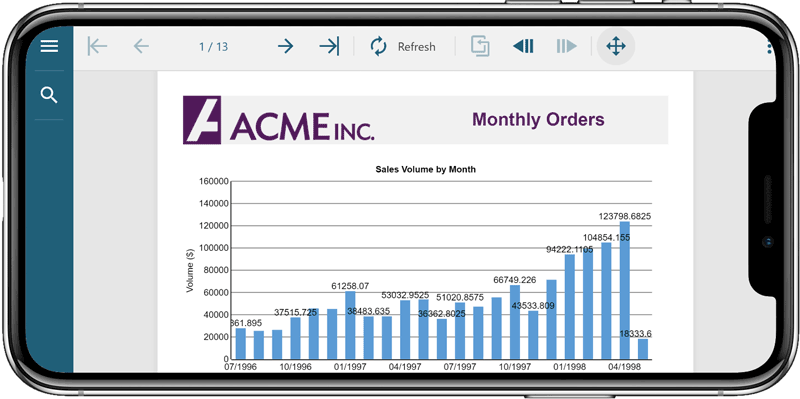Go to the previous page arrow
800x399 pixels.
pyautogui.click(x=141, y=46)
